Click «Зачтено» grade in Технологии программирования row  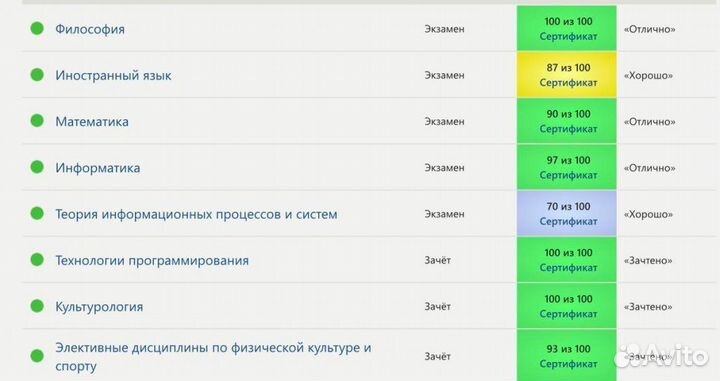click(647, 261)
